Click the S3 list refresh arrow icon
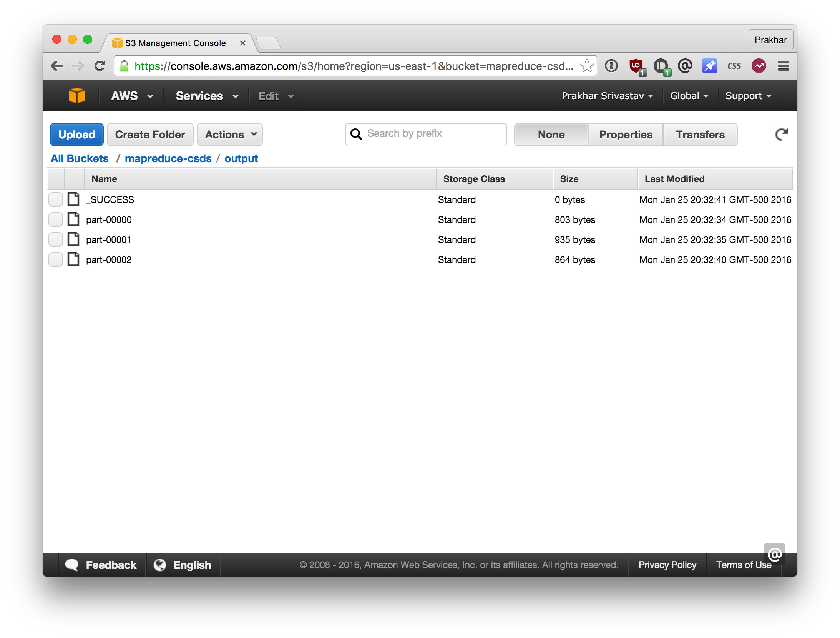840x638 pixels. tap(781, 134)
